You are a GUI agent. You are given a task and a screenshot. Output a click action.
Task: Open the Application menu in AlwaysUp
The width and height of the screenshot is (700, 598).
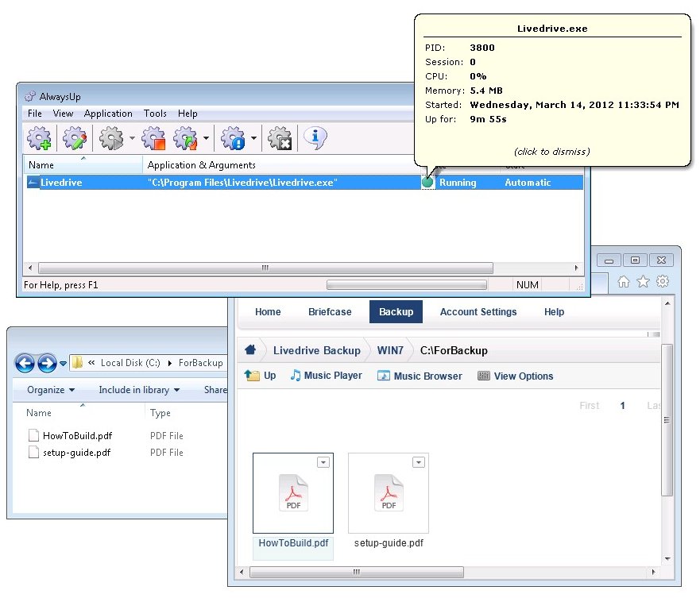(x=108, y=114)
